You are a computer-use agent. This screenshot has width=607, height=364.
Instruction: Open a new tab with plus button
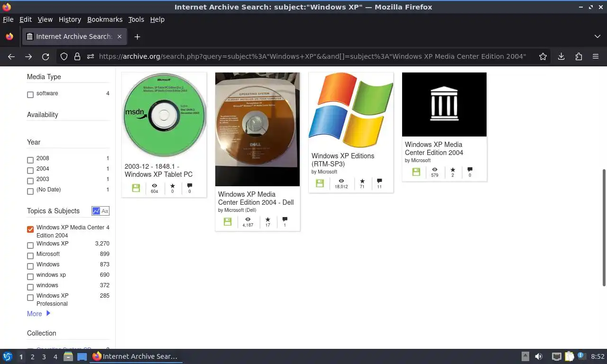pyautogui.click(x=137, y=36)
